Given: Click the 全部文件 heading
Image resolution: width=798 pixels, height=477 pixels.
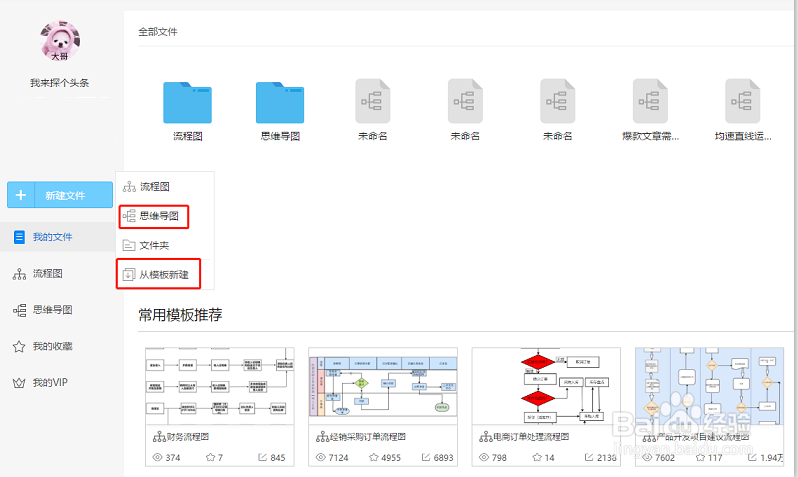Looking at the screenshot, I should [x=158, y=32].
